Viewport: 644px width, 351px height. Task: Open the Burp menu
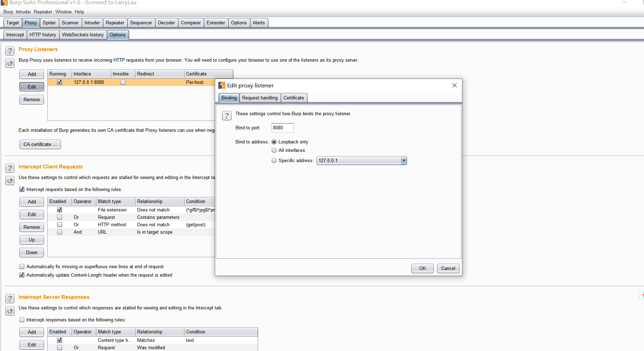pyautogui.click(x=8, y=12)
